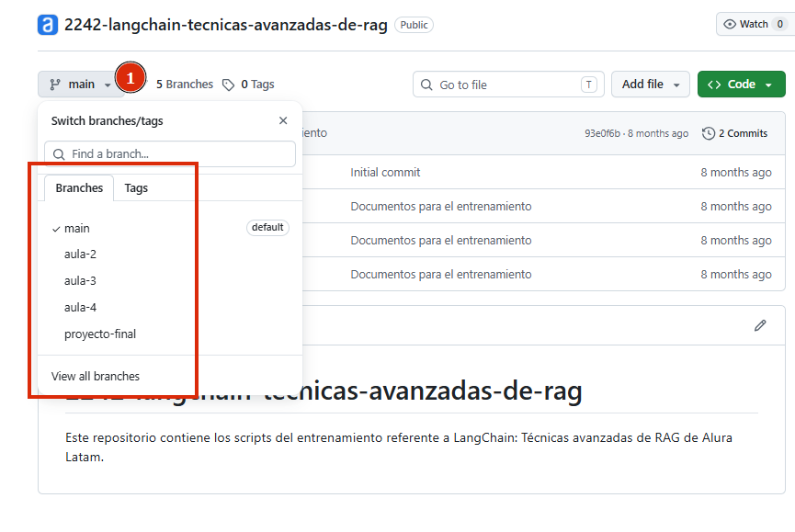Close the Switch branches/tags popup
The width and height of the screenshot is (795, 532).
283,120
